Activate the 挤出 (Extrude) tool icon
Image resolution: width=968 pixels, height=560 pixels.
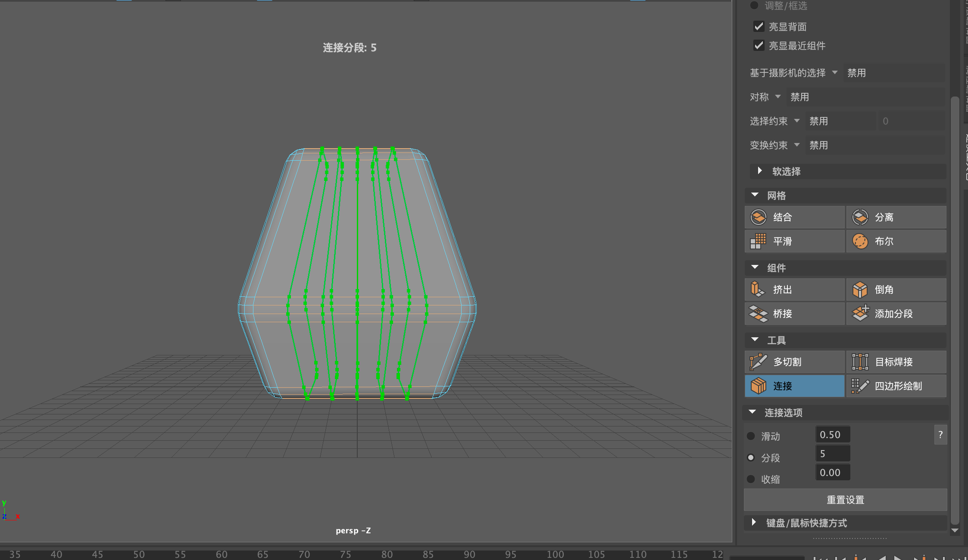(759, 289)
